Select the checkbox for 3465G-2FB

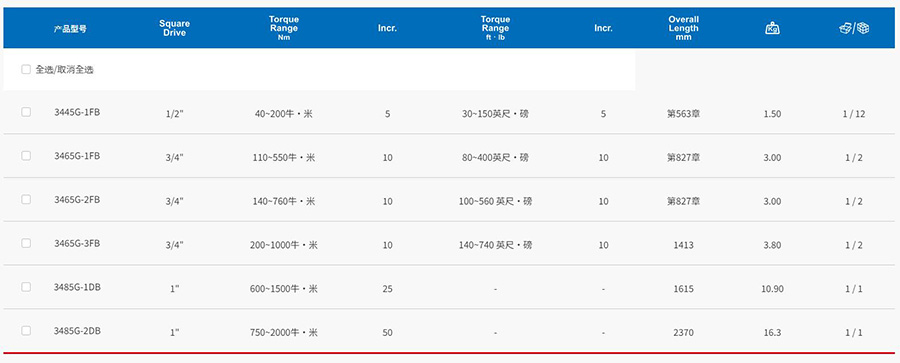[26, 199]
